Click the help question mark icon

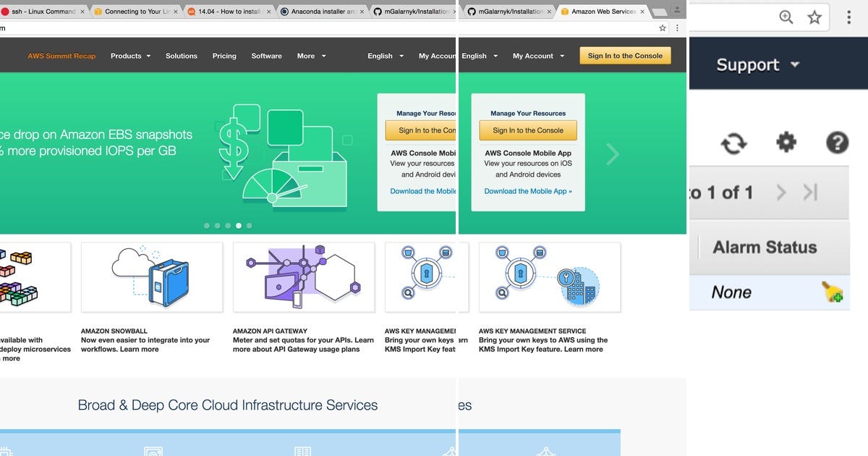tap(837, 143)
